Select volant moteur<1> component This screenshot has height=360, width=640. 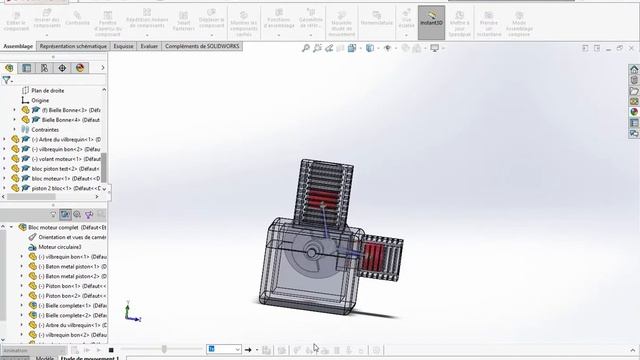(x=66, y=159)
